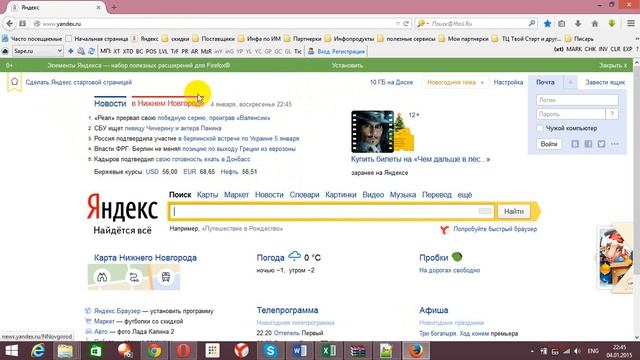Expand the ещё more-services link
Viewport: 640px width, 360px height.
pyautogui.click(x=464, y=195)
